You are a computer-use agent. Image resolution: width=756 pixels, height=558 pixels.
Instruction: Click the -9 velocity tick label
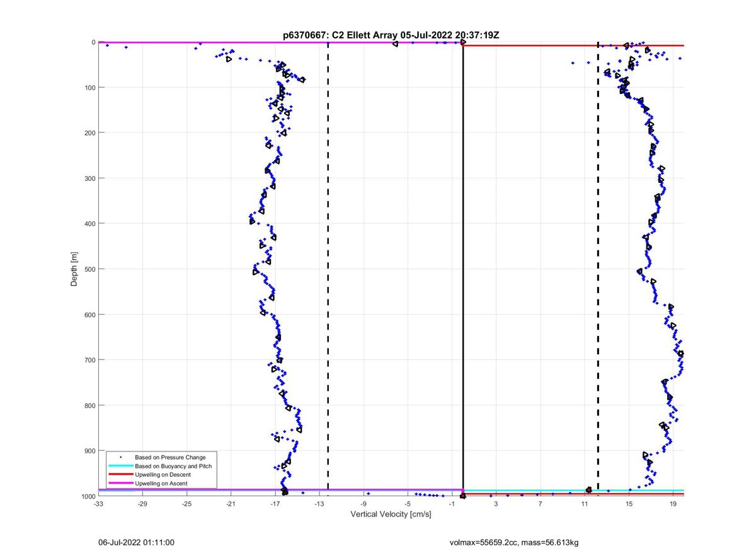point(364,504)
